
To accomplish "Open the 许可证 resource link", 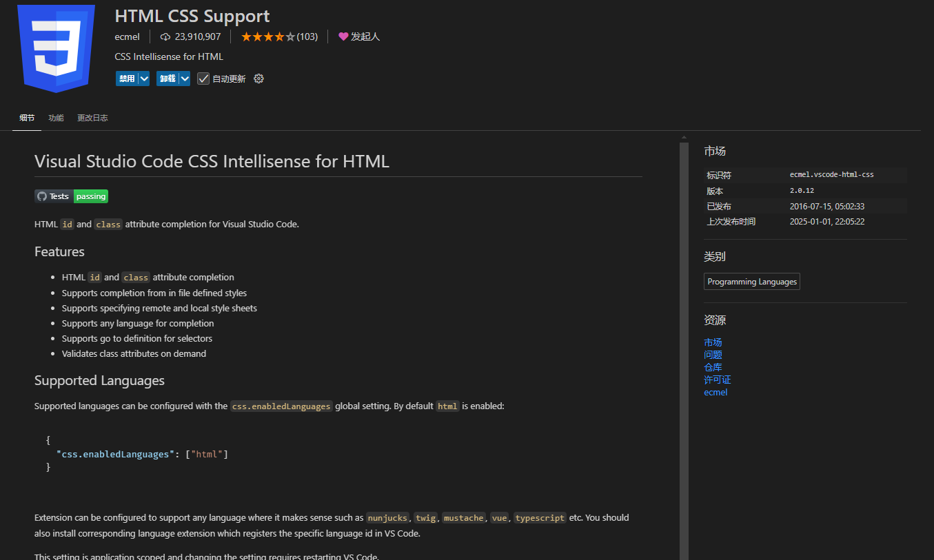I will point(718,380).
